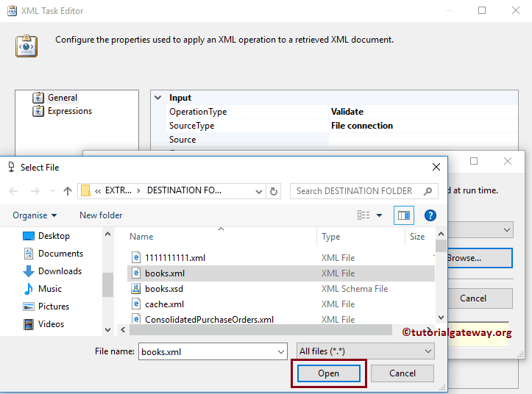
Task: Maximize the XML Task Editor window
Action: [482, 10]
